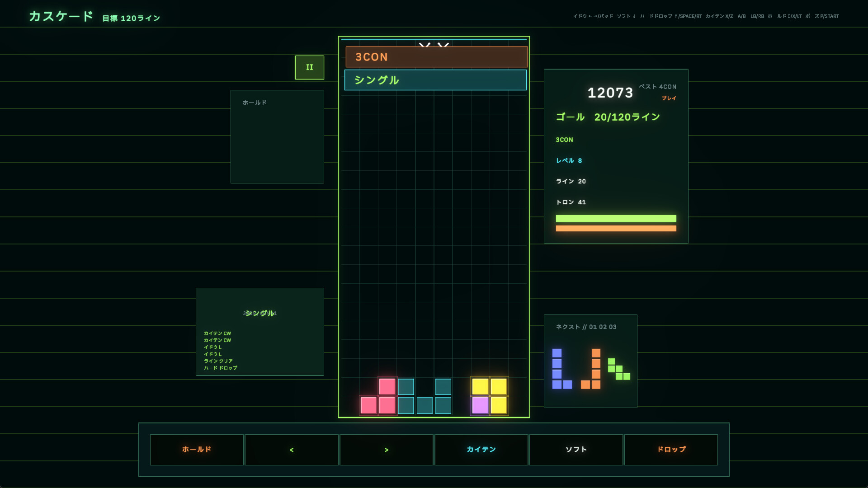Click the ホールド hold button
Image resolution: width=868 pixels, height=488 pixels.
click(x=197, y=450)
